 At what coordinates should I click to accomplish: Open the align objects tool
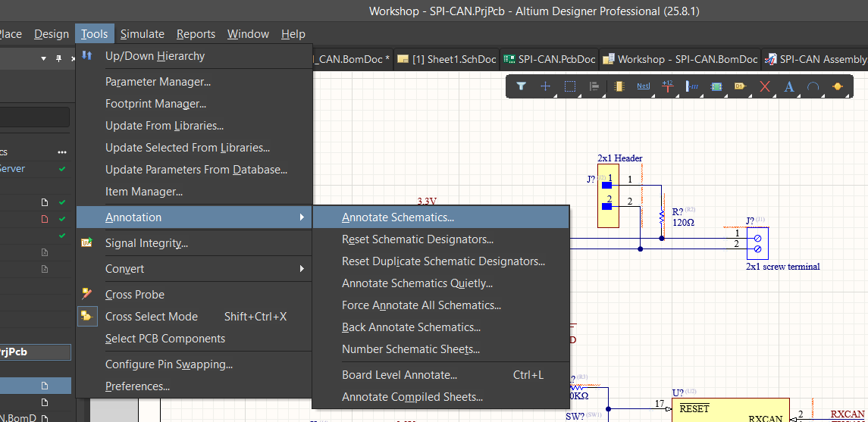point(594,86)
